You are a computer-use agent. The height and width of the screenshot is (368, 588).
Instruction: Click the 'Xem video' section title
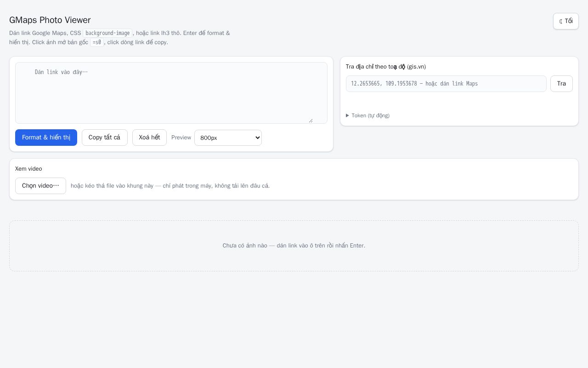coord(28,169)
